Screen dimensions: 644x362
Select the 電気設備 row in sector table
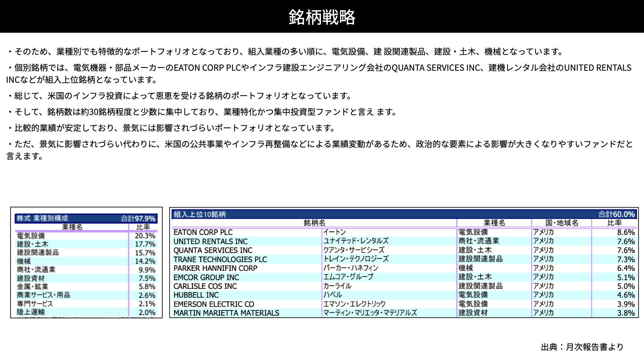click(x=86, y=236)
